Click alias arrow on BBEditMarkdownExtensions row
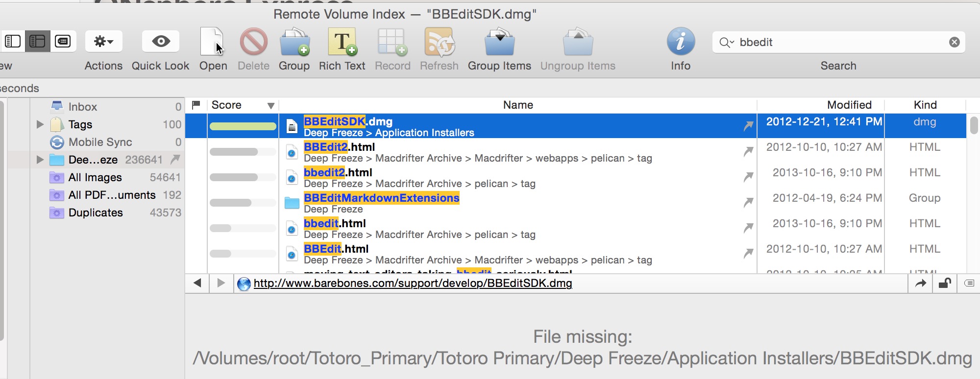This screenshot has height=379, width=980. click(748, 203)
